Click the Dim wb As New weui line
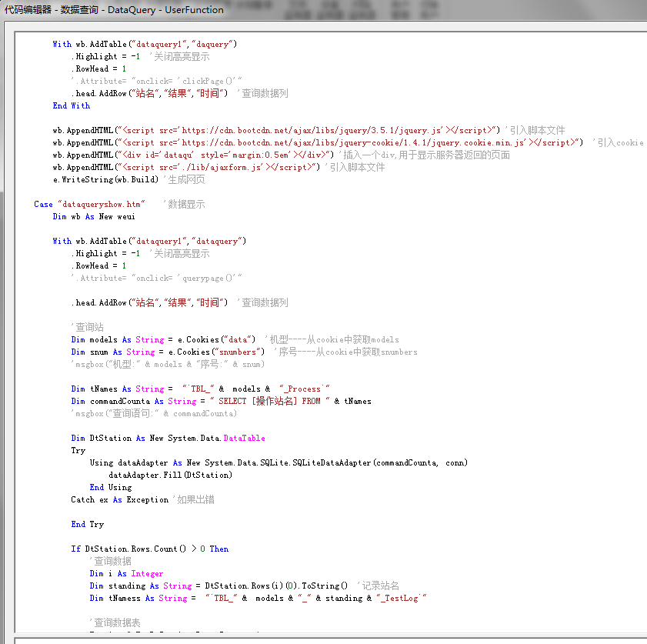 pyautogui.click(x=94, y=217)
